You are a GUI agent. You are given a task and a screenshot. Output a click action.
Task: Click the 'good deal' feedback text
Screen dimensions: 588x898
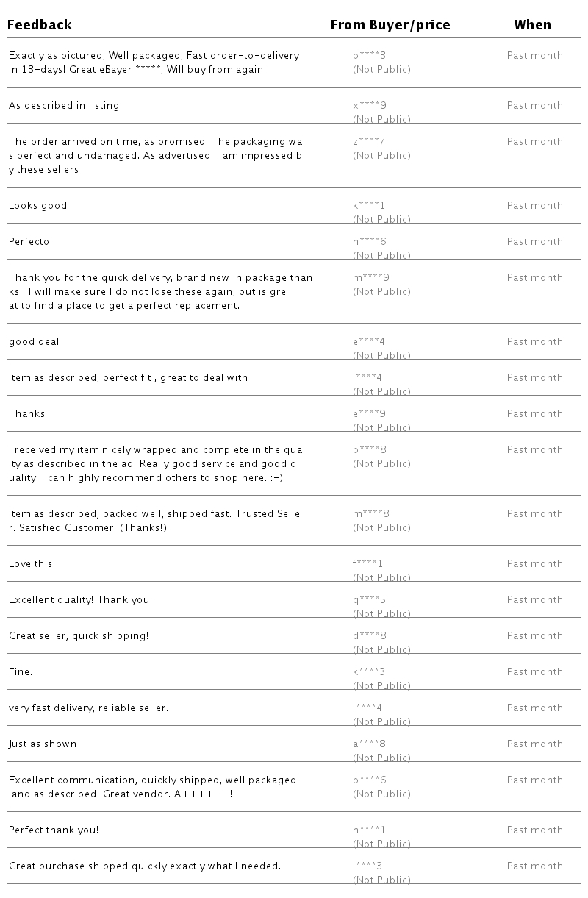pyautogui.click(x=34, y=341)
